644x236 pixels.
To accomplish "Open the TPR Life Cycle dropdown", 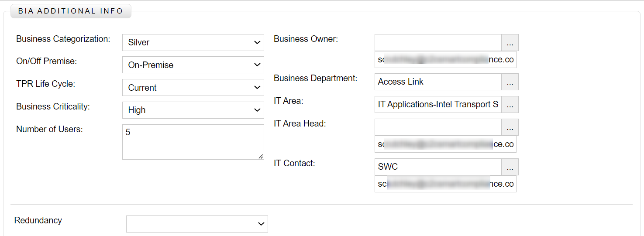I will pyautogui.click(x=193, y=88).
